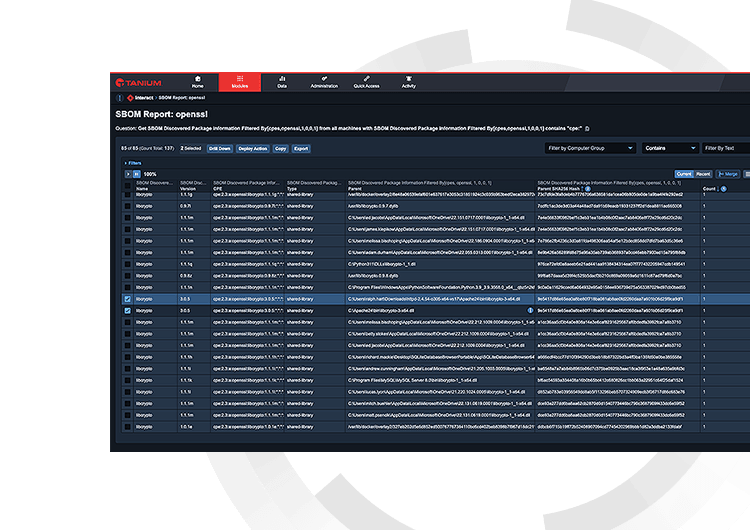The image size is (750, 530).
Task: Toggle the select-all header checkbox
Action: [x=127, y=186]
